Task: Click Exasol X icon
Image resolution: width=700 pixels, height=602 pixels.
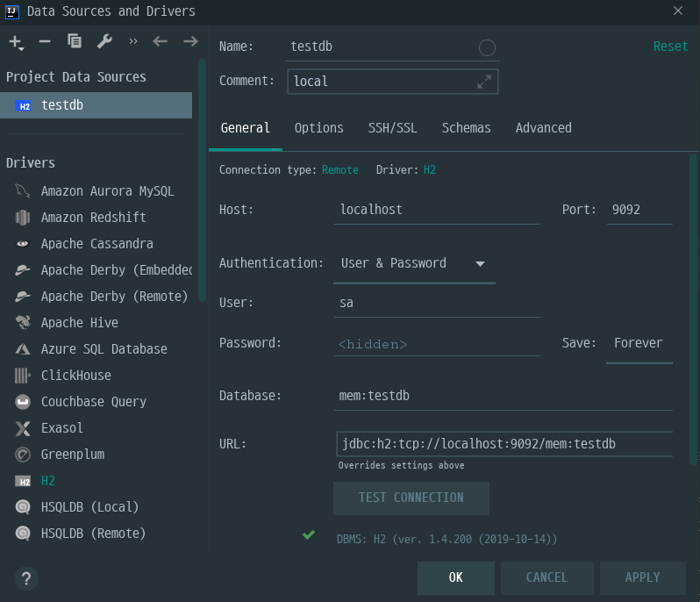Action: point(23,428)
